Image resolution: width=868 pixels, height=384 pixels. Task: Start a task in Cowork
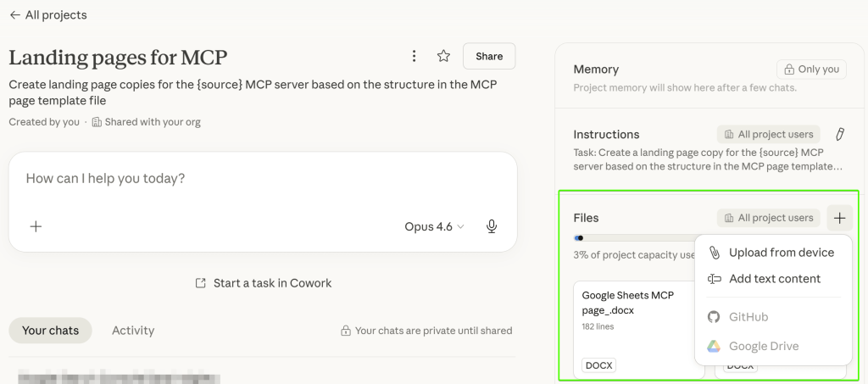[x=264, y=283]
